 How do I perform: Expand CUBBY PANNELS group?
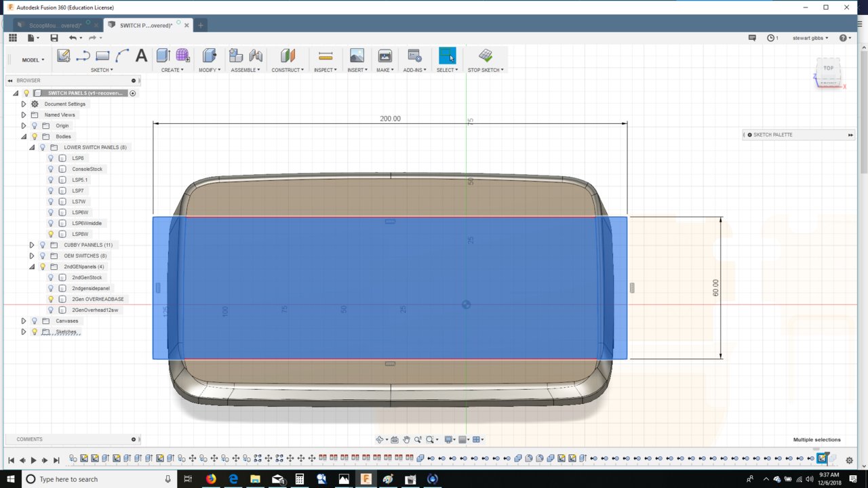(32, 245)
